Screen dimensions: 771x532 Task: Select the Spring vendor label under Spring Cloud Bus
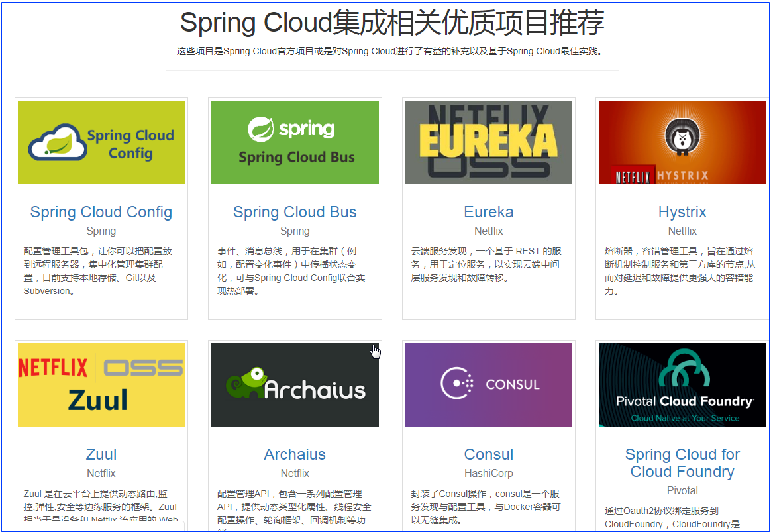(x=295, y=231)
